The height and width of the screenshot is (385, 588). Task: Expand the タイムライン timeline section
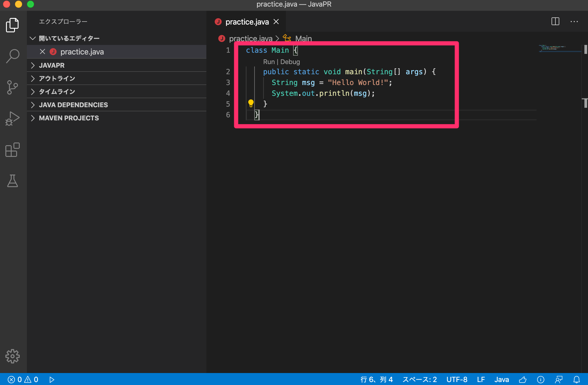click(x=117, y=92)
